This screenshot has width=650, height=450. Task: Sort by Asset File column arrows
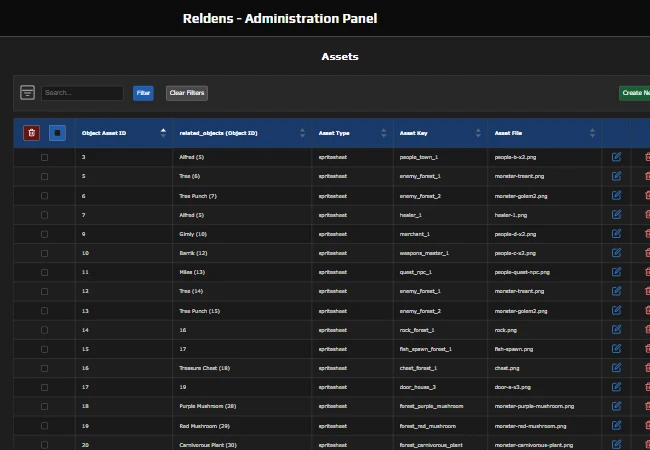tap(592, 133)
